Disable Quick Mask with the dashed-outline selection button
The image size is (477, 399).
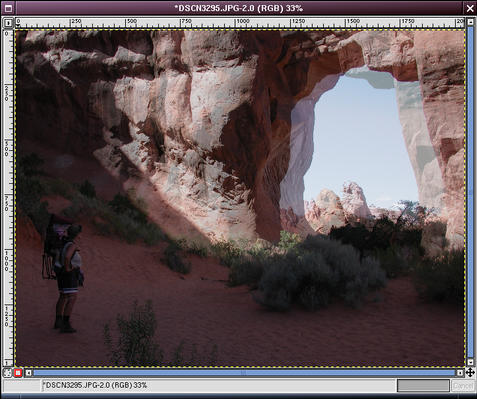point(7,373)
